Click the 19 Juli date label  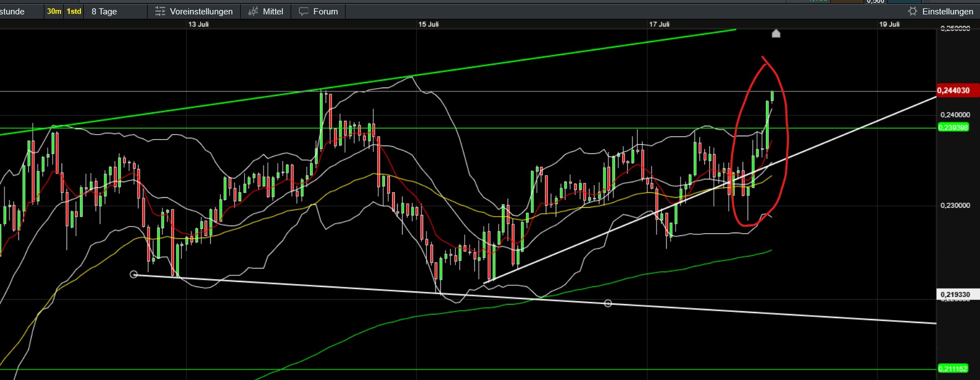[890, 24]
